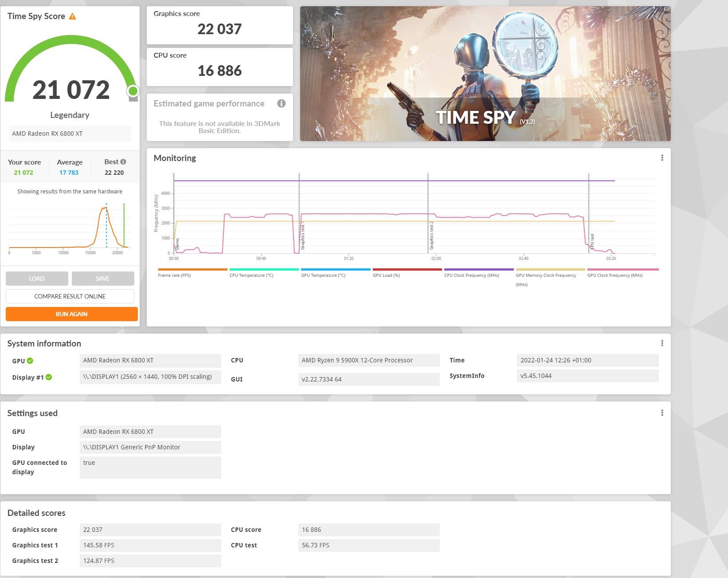Screen dimensions: 728x578
Task: Toggle the Frame rate (FPS) legend series
Action: (192, 273)
